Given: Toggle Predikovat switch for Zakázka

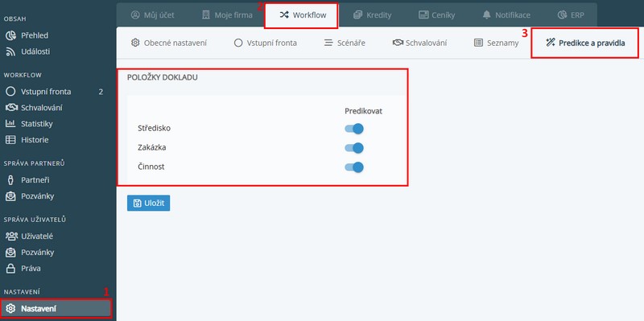Looking at the screenshot, I should 354,148.
